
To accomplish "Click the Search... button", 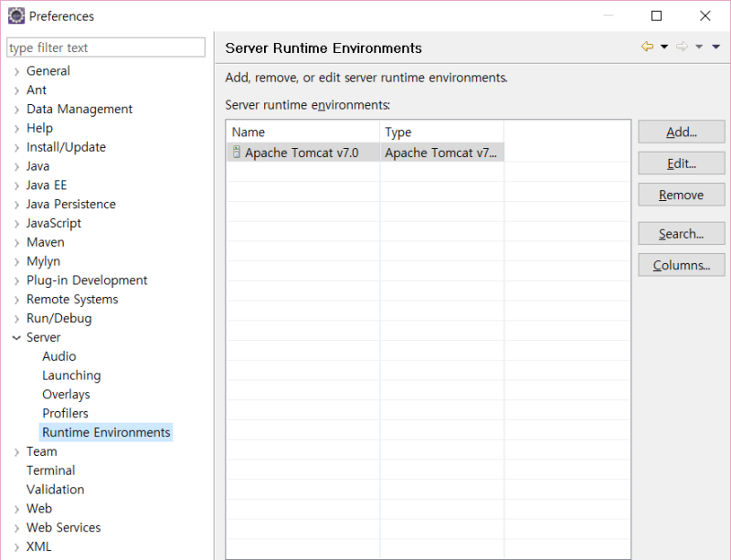I will click(x=681, y=234).
